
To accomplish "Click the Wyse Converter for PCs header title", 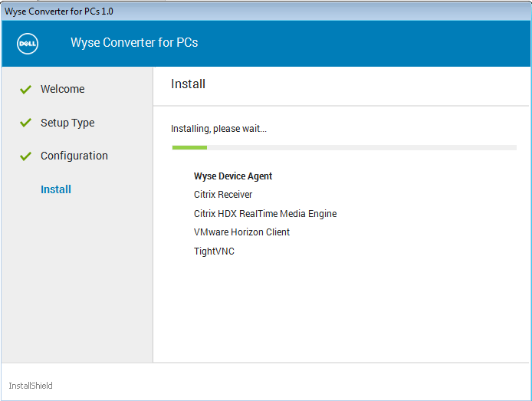I will coord(134,43).
